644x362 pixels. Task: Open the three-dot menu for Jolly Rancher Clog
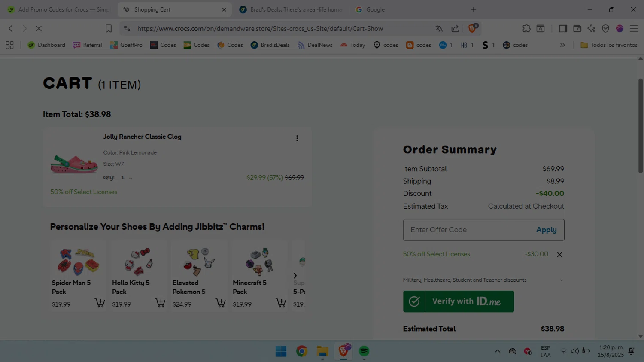coord(297,138)
